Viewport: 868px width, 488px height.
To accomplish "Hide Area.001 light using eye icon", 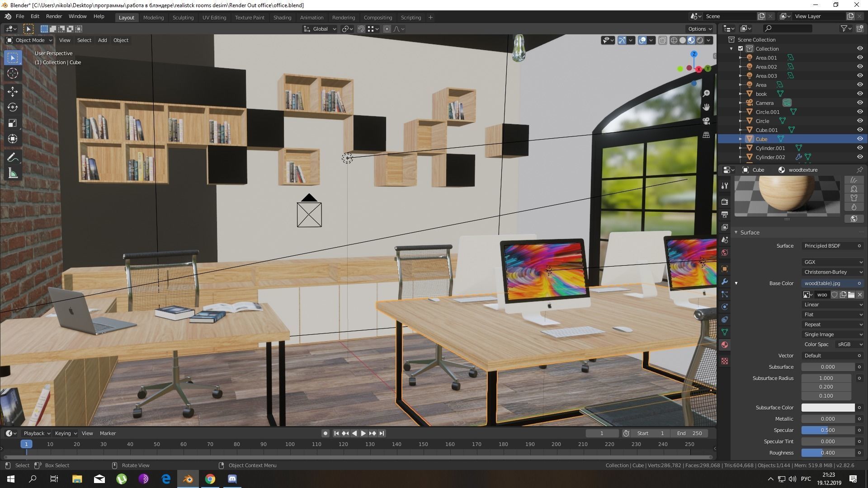I will point(860,58).
